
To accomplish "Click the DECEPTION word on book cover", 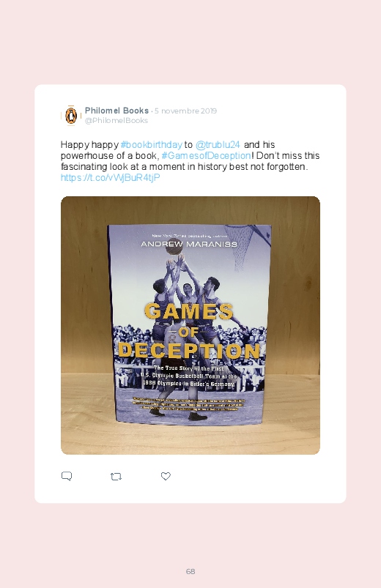I will click(x=189, y=351).
